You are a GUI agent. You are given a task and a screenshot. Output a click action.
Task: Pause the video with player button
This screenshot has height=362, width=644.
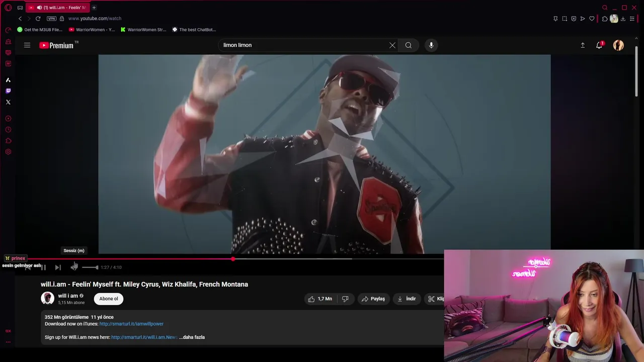tap(43, 267)
